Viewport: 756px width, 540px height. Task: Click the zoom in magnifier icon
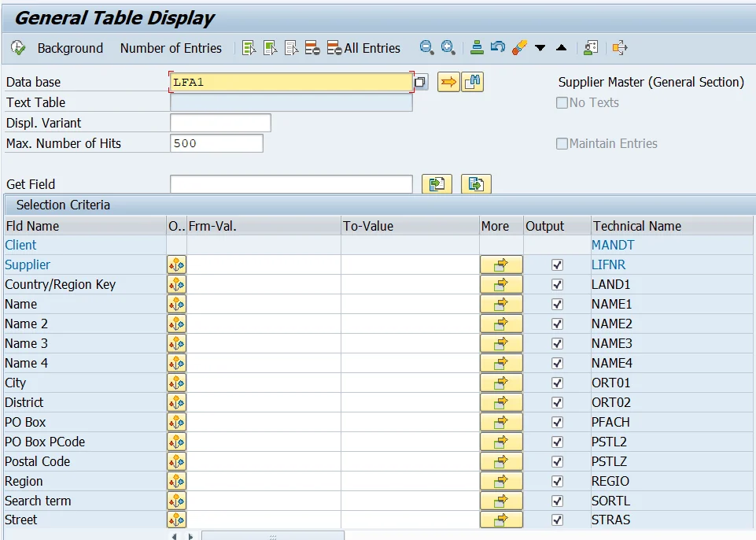click(448, 48)
